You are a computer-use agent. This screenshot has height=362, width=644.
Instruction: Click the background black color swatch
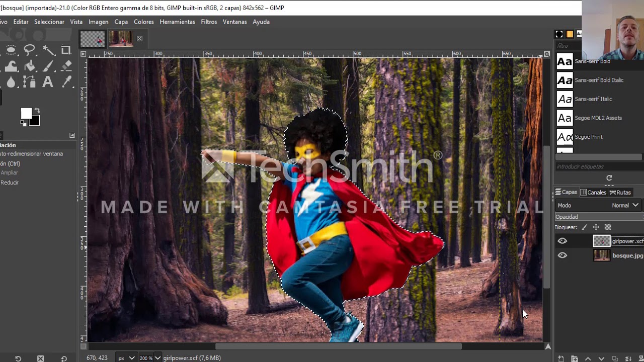(35, 121)
